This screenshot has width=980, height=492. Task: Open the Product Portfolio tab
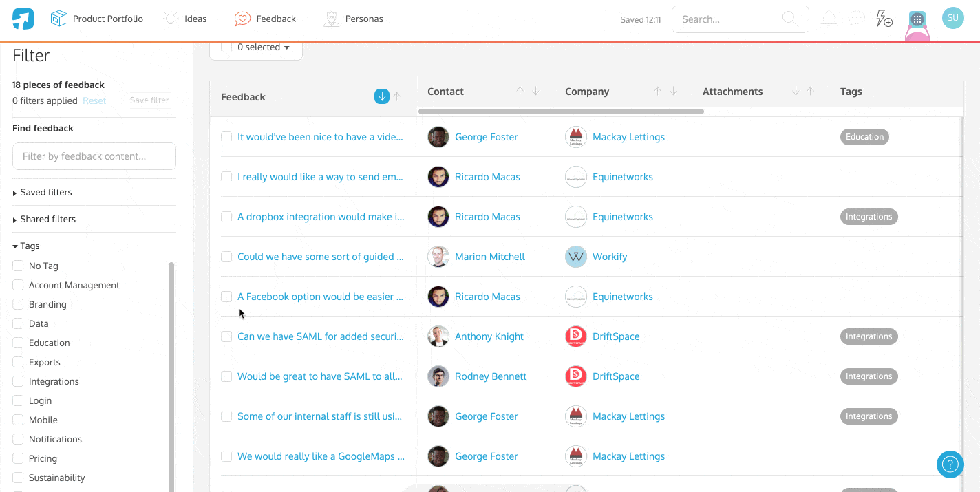[x=97, y=19]
